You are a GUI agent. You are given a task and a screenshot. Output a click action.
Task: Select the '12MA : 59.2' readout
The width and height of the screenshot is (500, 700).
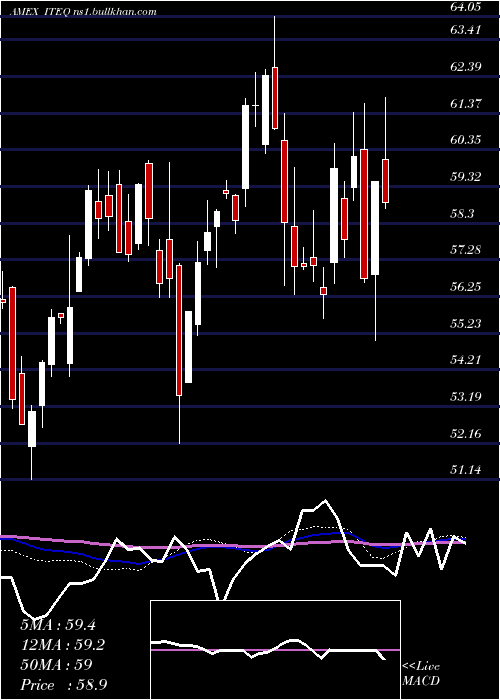(x=61, y=645)
